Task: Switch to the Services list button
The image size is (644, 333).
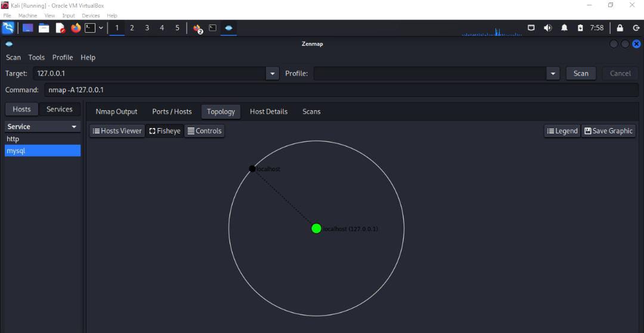Action: [60, 109]
